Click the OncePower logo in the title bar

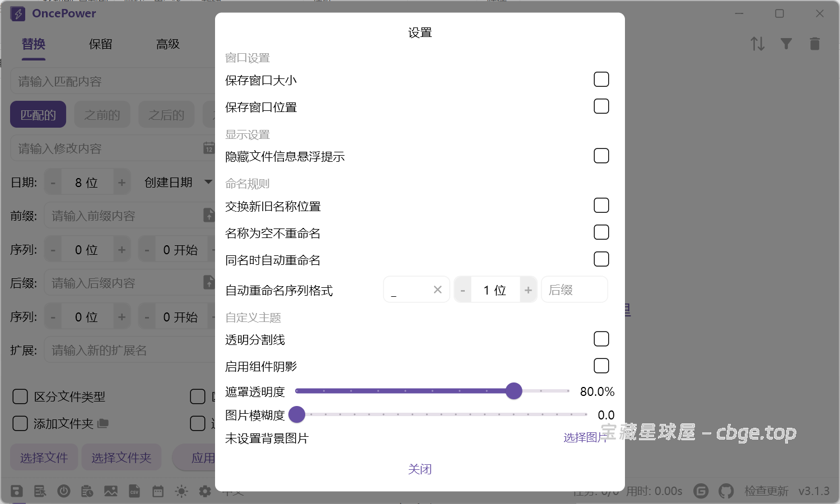point(18,13)
